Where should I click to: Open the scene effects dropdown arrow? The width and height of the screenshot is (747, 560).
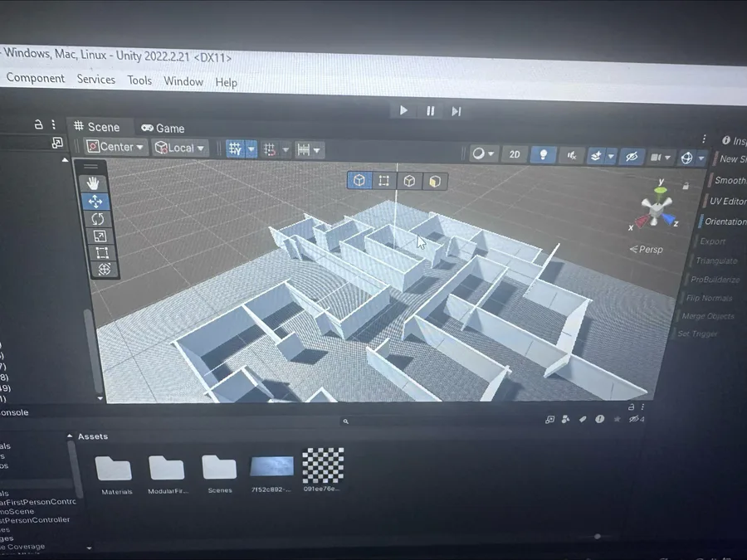(611, 156)
